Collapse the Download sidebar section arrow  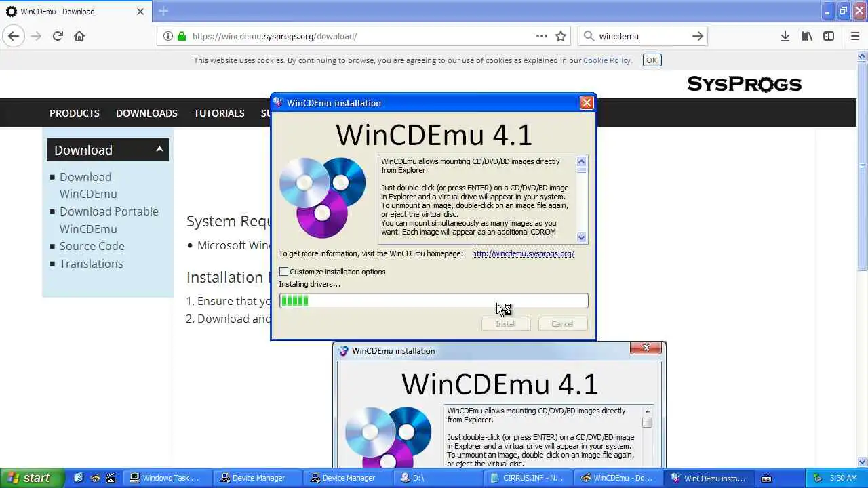click(159, 149)
